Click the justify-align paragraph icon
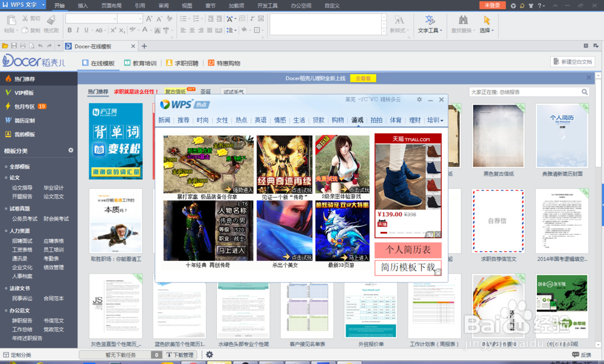This screenshot has width=604, height=364. click(210, 30)
